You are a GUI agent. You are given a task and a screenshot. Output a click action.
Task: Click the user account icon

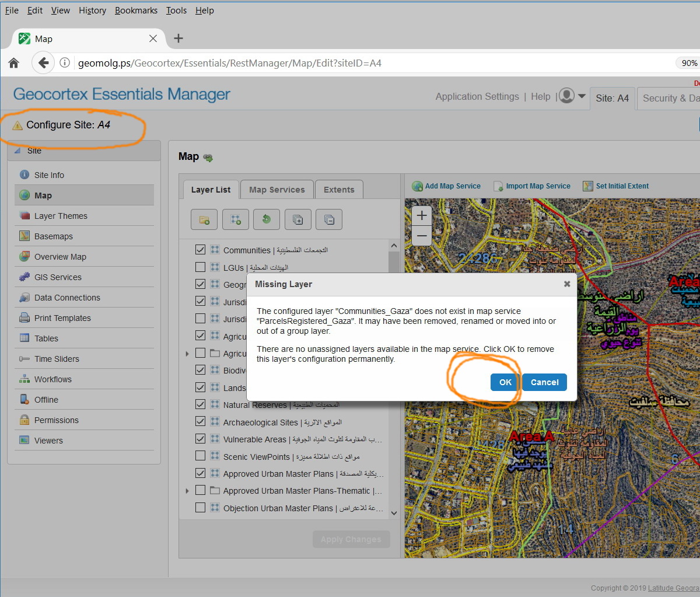566,96
